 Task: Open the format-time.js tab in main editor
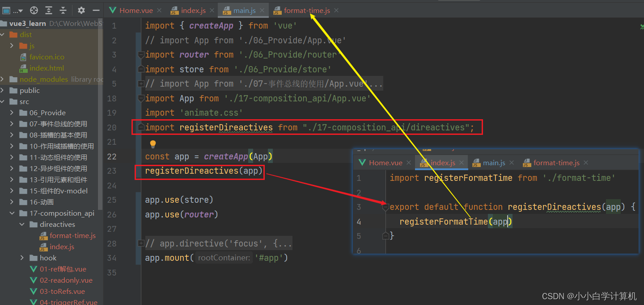tap(306, 10)
